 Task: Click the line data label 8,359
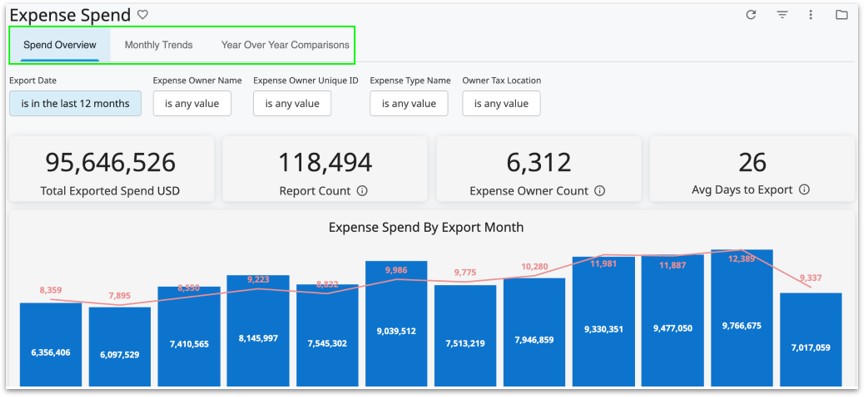(51, 289)
